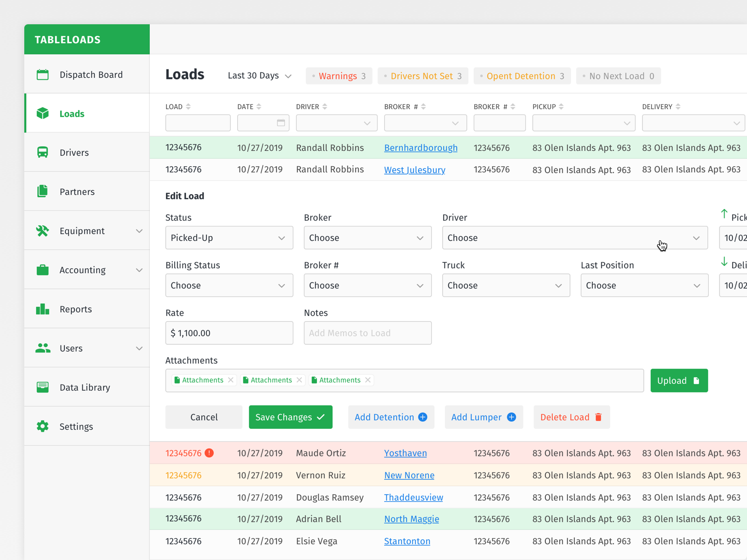Click the Users people icon
This screenshot has height=560, width=747.
tap(42, 348)
